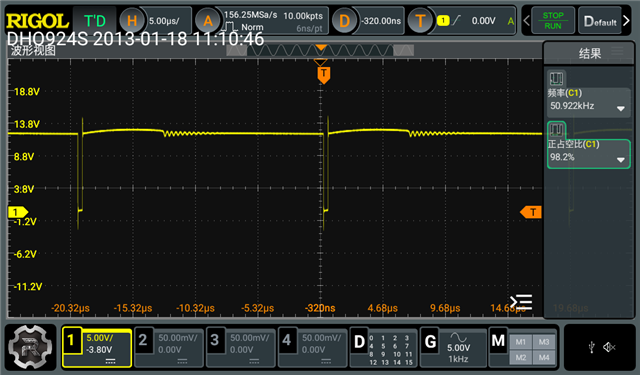Click the digital channel numbers 0-15 grid
The height and width of the screenshot is (375, 640).
click(391, 350)
